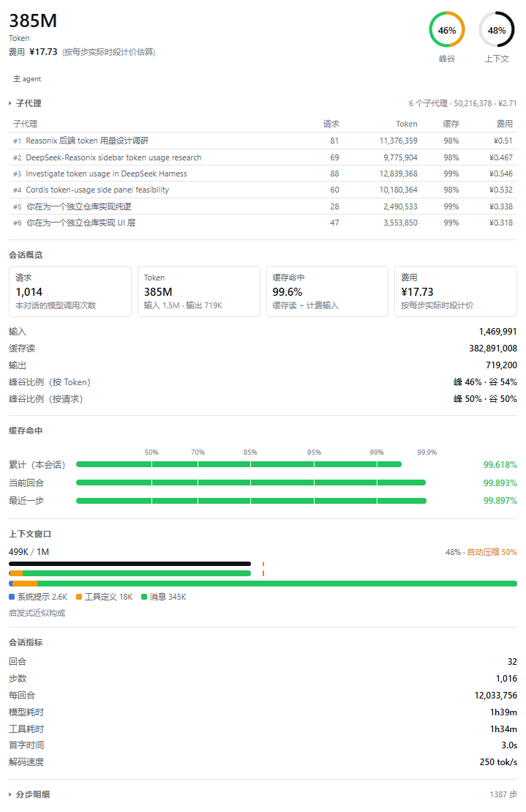Click the 当前回合 cache hit bar
The height and width of the screenshot is (812, 526).
(251, 483)
